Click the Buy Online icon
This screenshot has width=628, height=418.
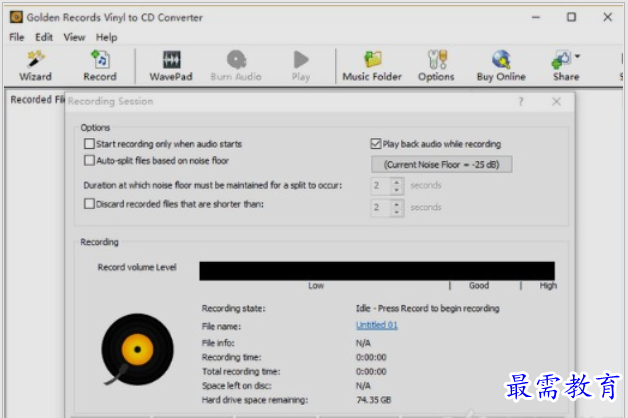(x=500, y=66)
